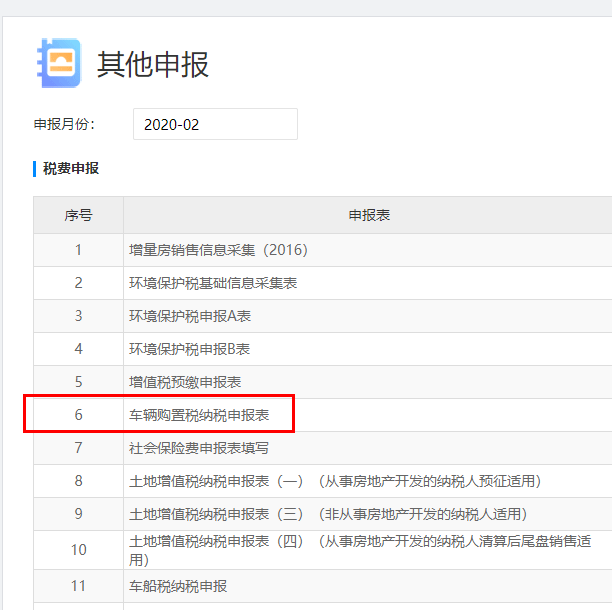612x610 pixels.
Task: Open 土地增值税纳税申报表（一）for pre-collection
Action: point(335,481)
